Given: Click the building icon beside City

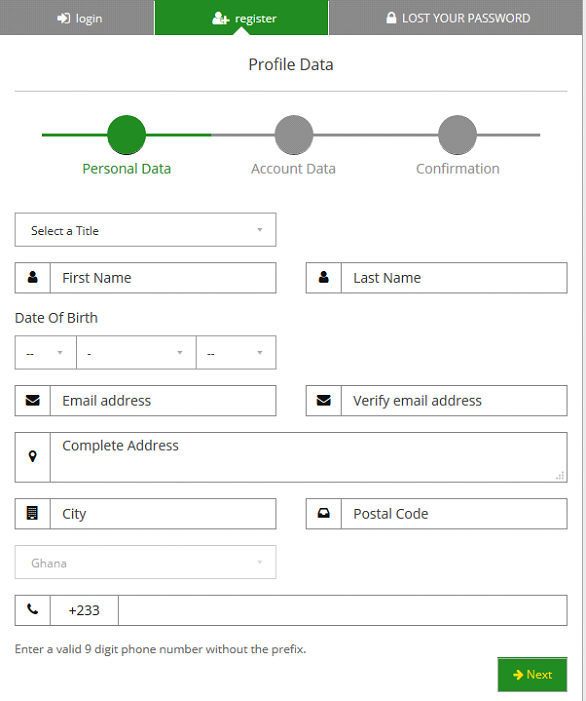Looking at the screenshot, I should (x=33, y=513).
